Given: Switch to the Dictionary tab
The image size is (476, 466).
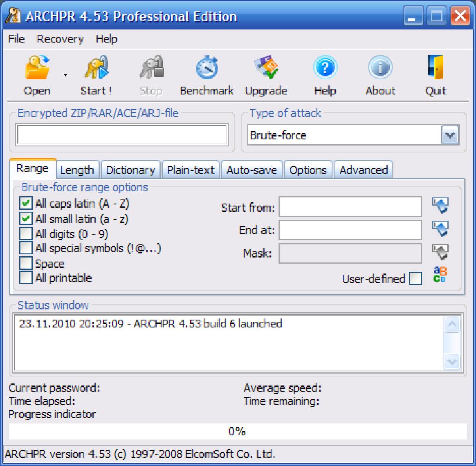Looking at the screenshot, I should coord(131,169).
